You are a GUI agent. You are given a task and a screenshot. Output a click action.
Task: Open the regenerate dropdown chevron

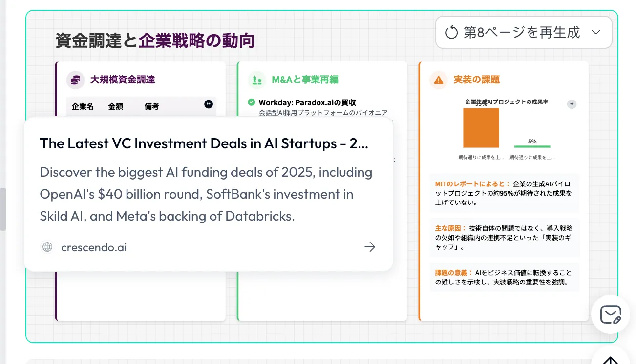[x=595, y=32]
